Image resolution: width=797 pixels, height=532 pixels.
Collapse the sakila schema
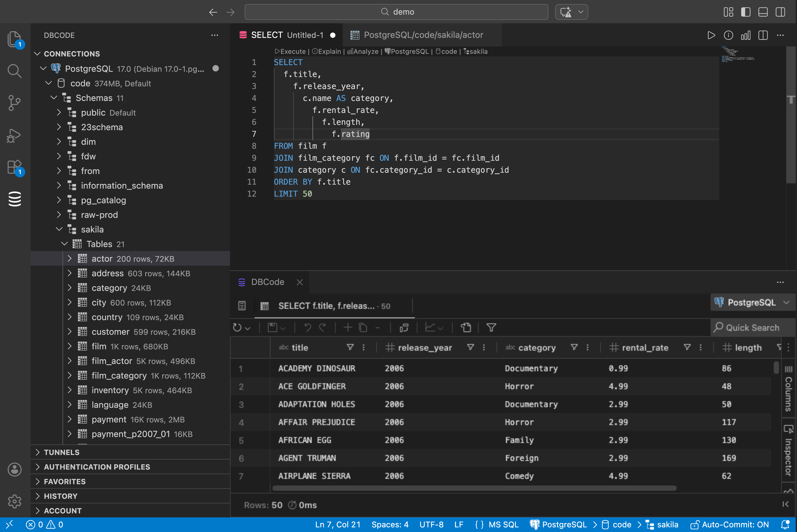click(59, 229)
